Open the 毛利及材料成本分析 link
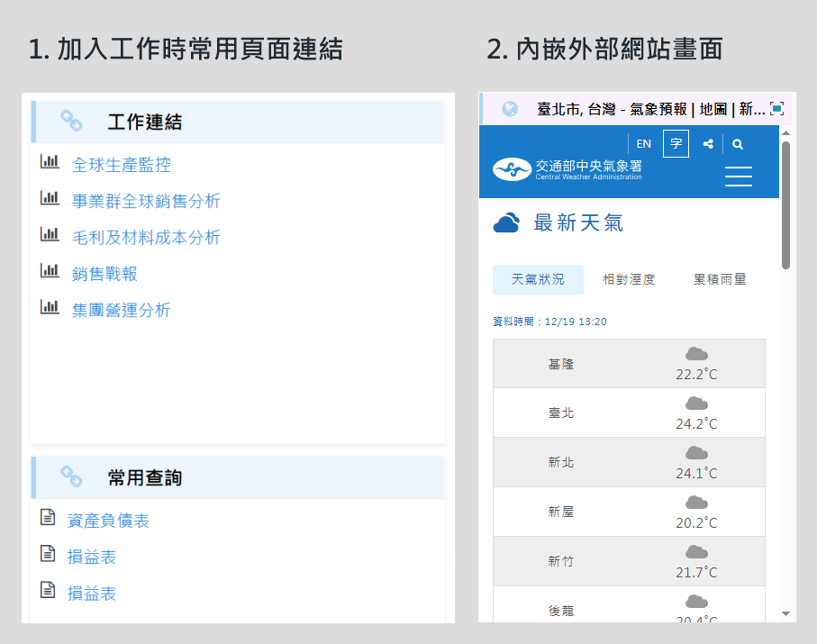The width and height of the screenshot is (817, 644). click(x=146, y=238)
